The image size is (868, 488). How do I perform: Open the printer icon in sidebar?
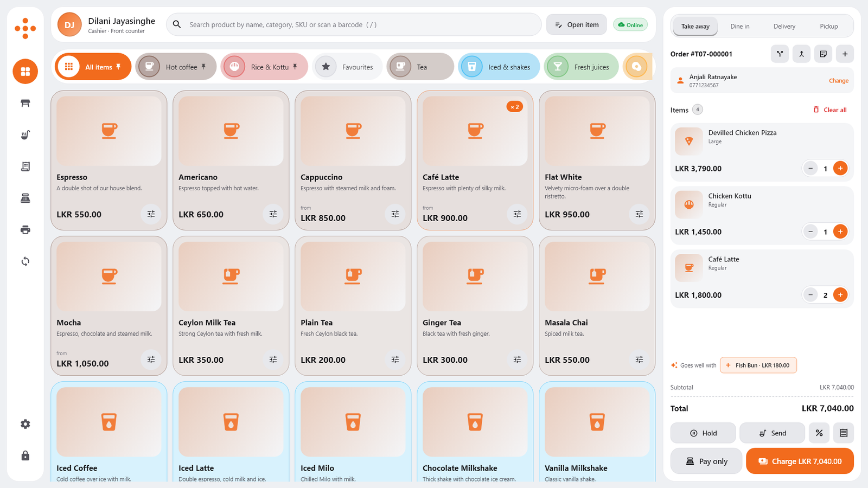point(25,230)
